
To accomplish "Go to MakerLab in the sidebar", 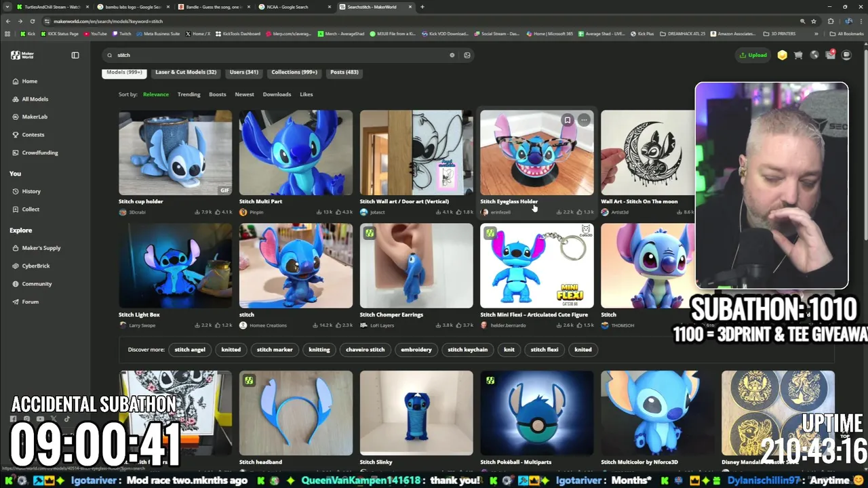I will click(x=30, y=117).
